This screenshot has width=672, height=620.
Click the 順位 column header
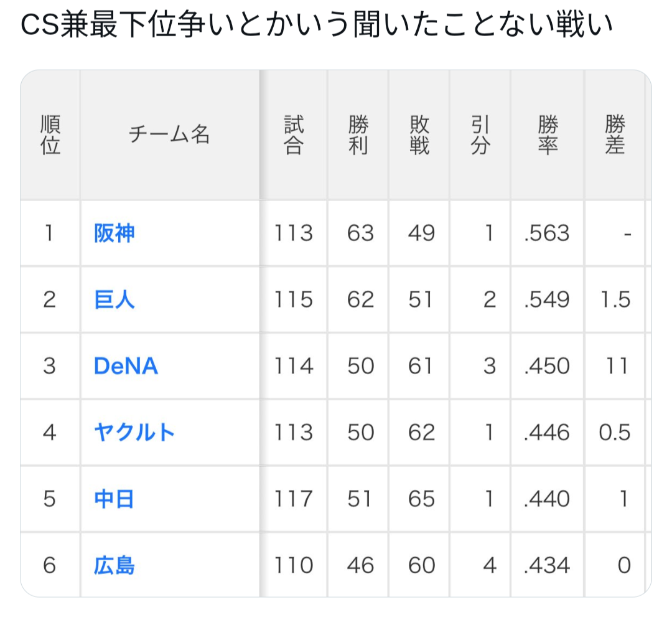(50, 134)
